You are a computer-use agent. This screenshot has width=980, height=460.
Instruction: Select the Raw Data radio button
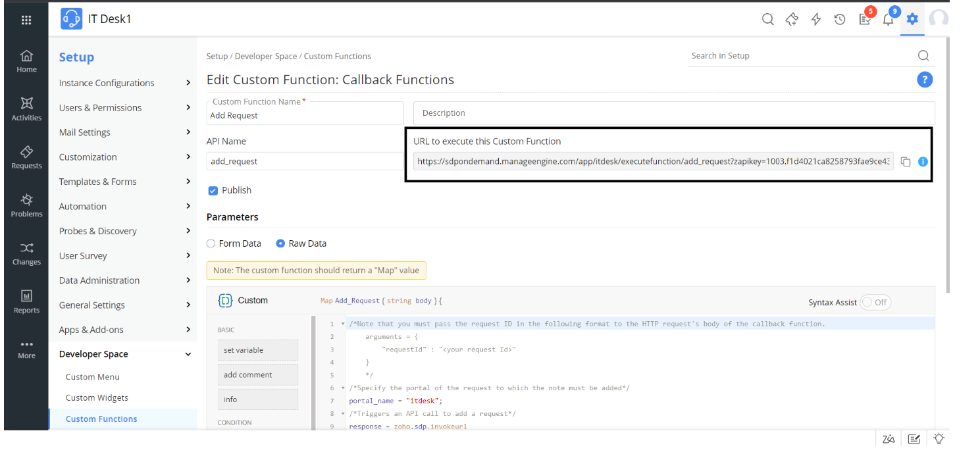click(280, 243)
